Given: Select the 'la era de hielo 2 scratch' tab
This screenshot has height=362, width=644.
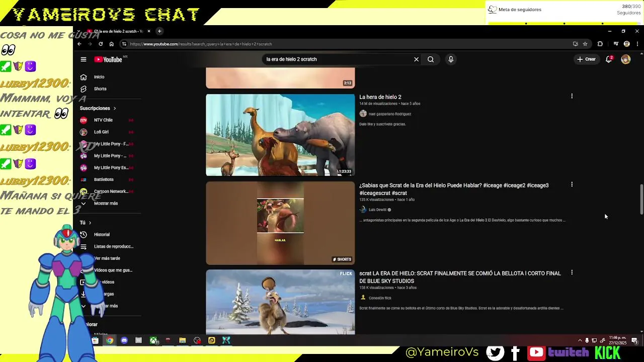Looking at the screenshot, I should [x=119, y=31].
